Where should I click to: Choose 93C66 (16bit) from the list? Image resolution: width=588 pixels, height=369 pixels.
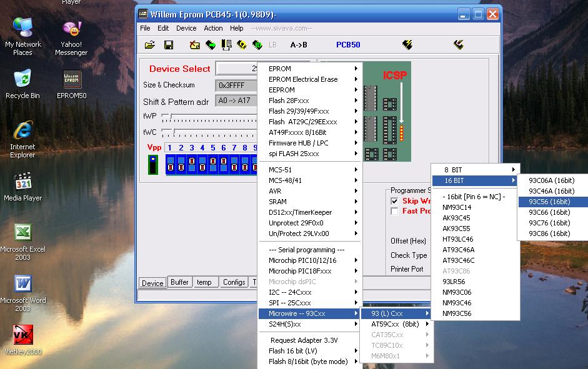click(549, 212)
